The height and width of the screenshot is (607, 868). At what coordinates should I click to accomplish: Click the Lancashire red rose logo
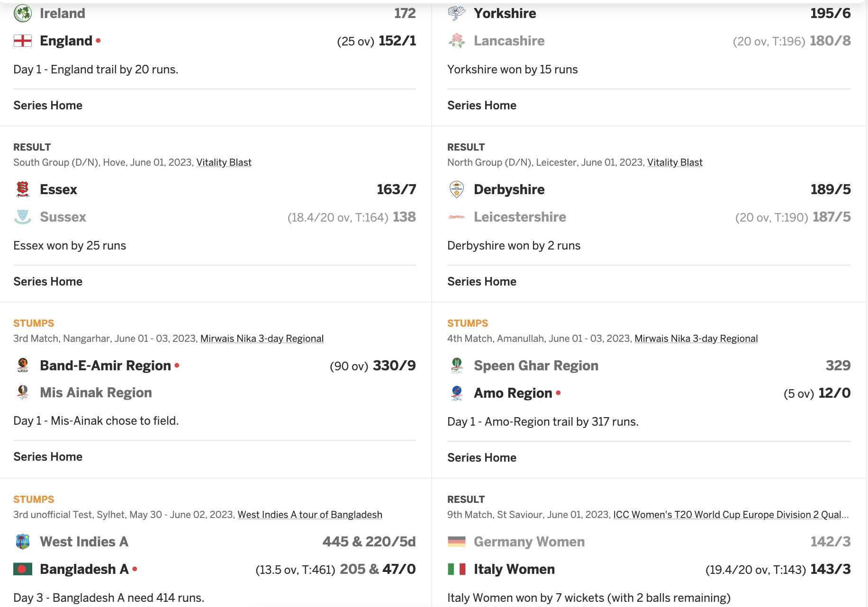457,41
